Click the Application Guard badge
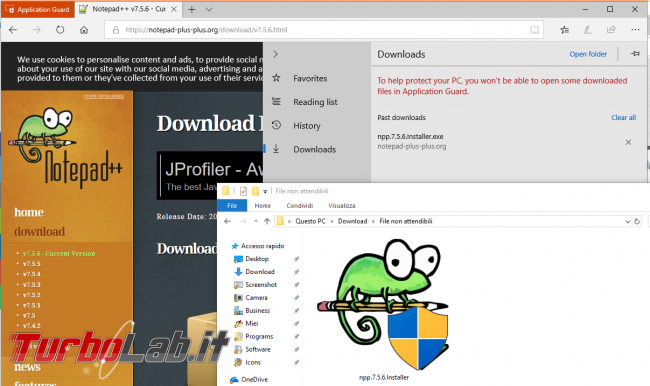 pyautogui.click(x=38, y=9)
